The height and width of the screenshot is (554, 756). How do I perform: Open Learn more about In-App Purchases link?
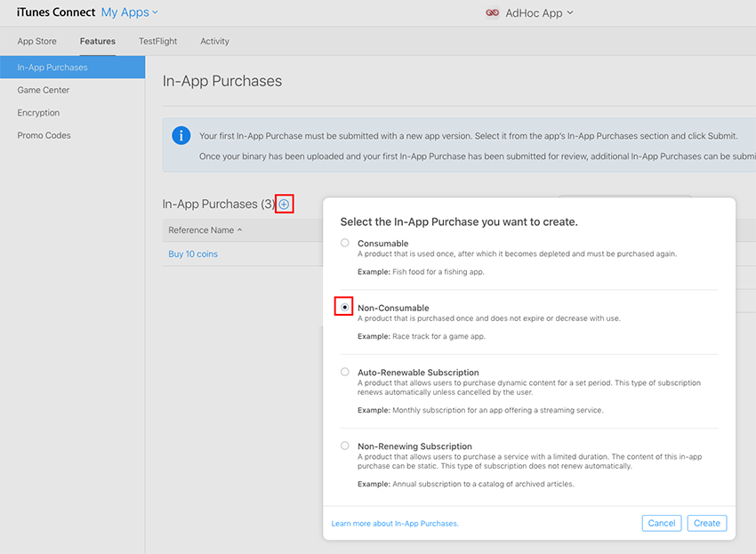coord(395,524)
